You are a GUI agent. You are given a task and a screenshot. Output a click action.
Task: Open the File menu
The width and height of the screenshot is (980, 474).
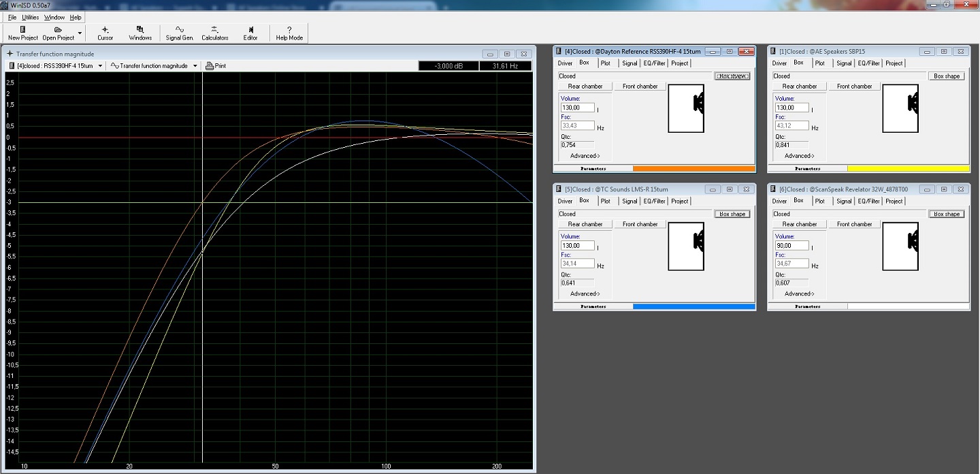(12, 17)
